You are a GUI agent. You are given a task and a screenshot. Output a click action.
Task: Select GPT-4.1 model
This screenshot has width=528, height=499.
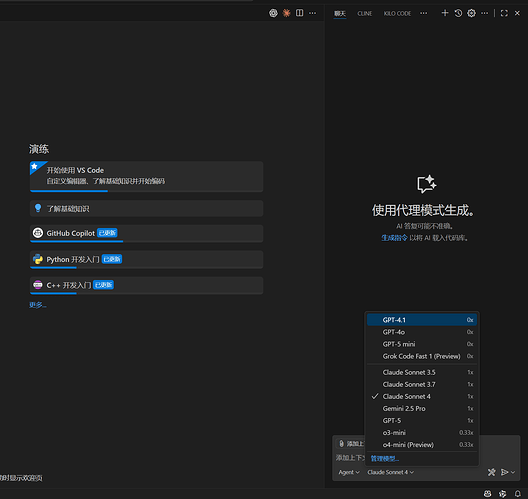[422, 320]
